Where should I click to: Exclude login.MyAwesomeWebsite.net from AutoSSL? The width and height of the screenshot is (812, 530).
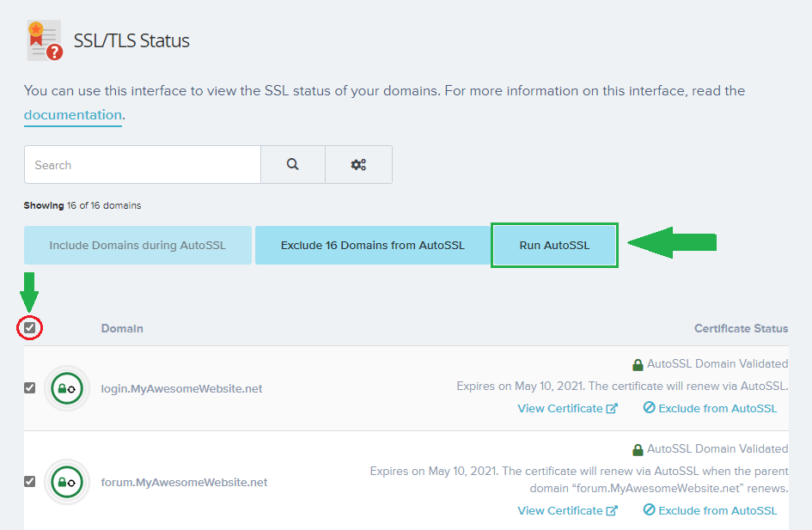click(710, 408)
